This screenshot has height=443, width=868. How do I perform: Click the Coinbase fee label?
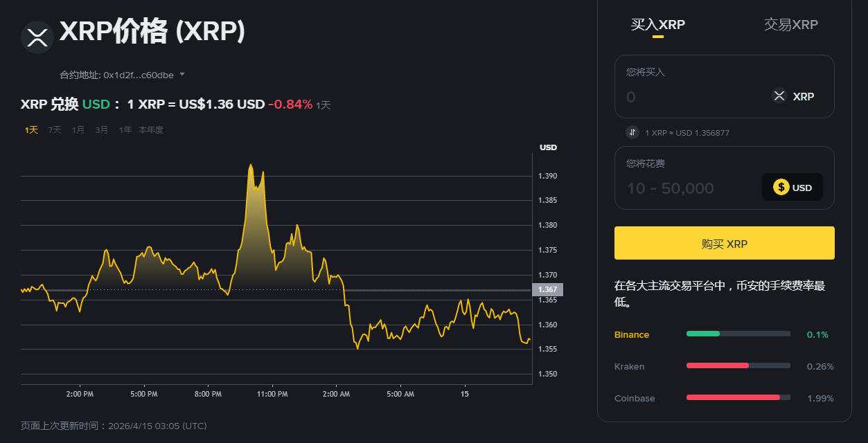click(x=635, y=398)
